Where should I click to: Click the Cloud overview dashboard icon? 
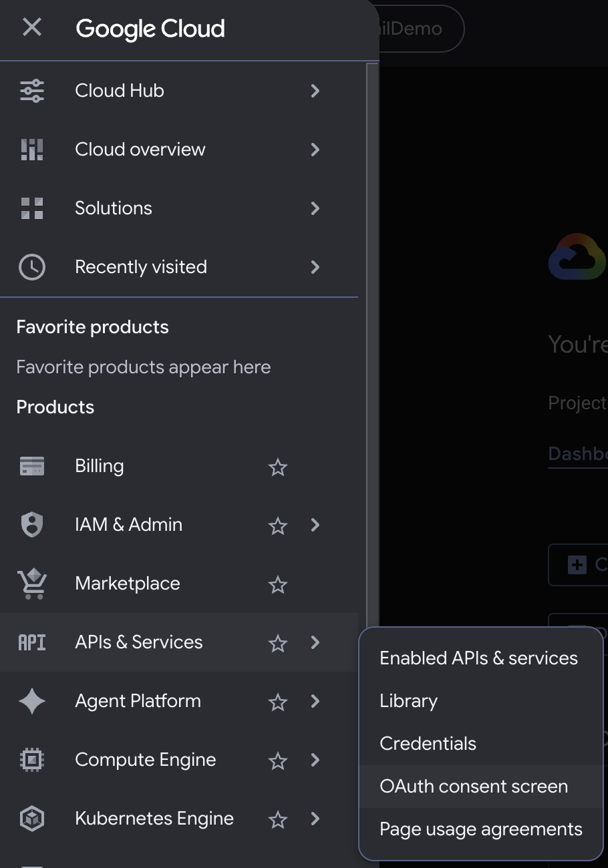coord(32,150)
